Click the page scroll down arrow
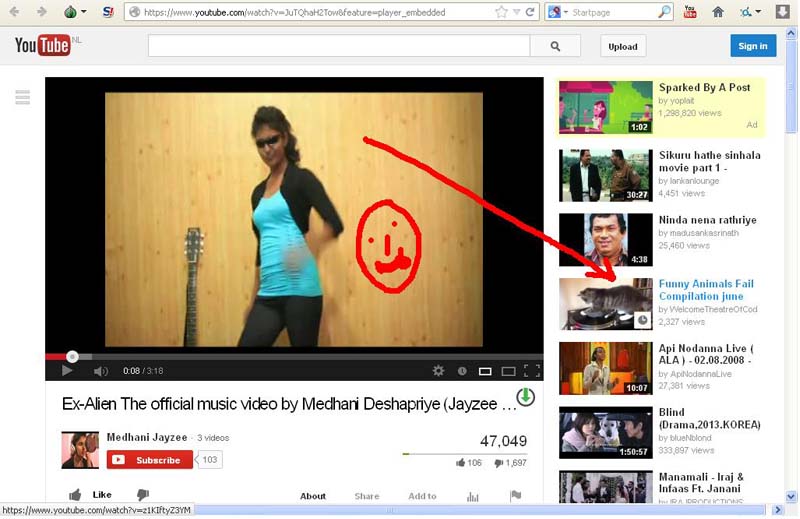800x519 pixels. point(791,496)
